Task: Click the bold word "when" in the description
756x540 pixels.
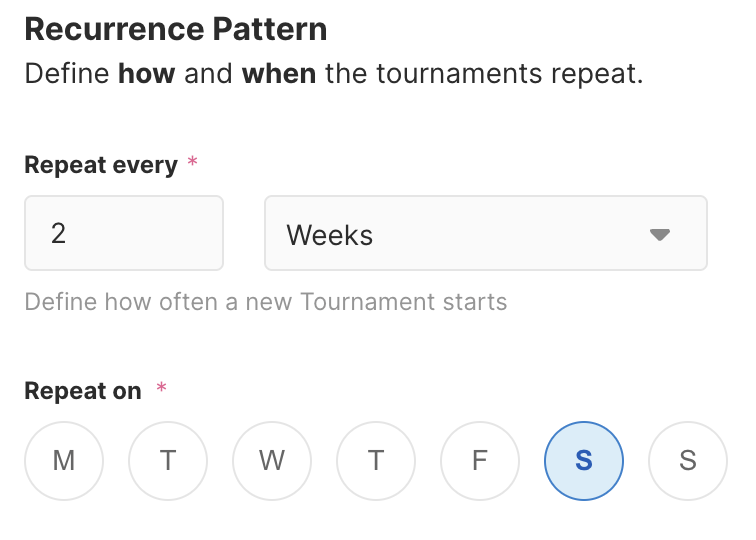Action: coord(279,75)
